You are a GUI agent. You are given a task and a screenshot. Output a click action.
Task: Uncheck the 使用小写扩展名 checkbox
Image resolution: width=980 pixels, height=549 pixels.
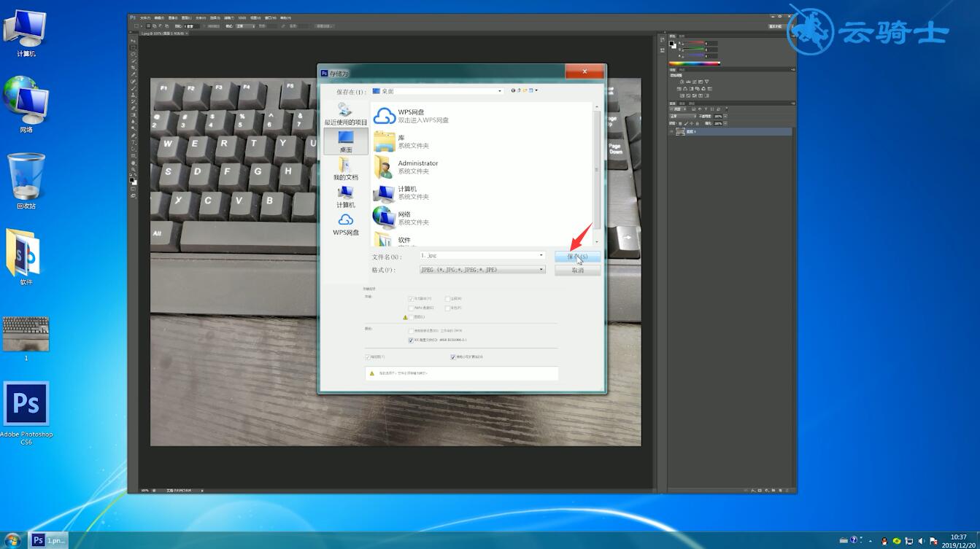click(x=453, y=357)
